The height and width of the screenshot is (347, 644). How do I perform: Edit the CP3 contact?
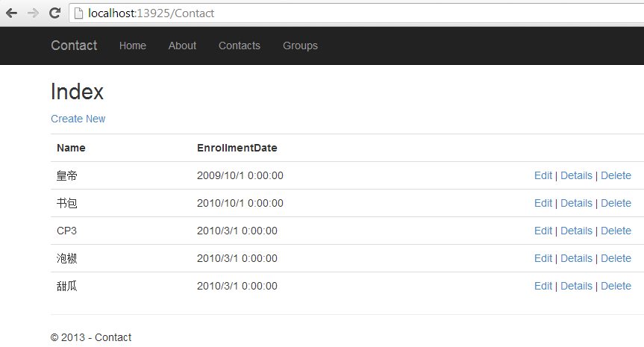(x=543, y=231)
